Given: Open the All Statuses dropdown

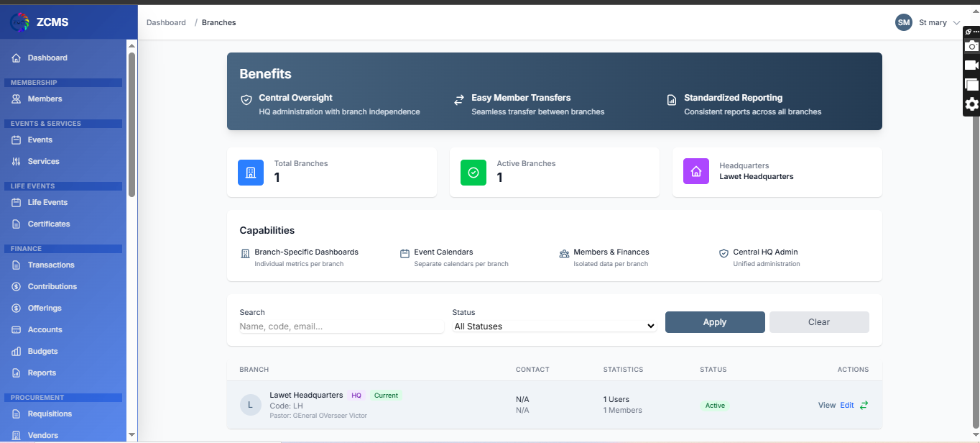Looking at the screenshot, I should 555,326.
